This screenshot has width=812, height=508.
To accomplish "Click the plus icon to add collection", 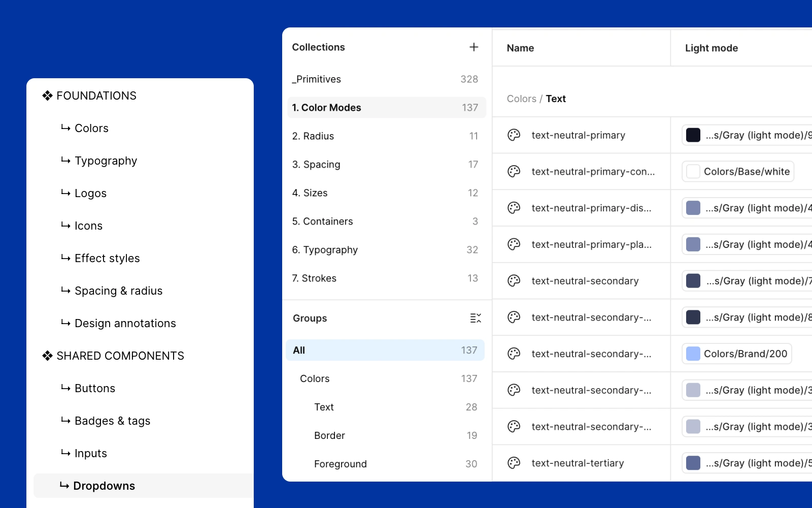I will (474, 47).
